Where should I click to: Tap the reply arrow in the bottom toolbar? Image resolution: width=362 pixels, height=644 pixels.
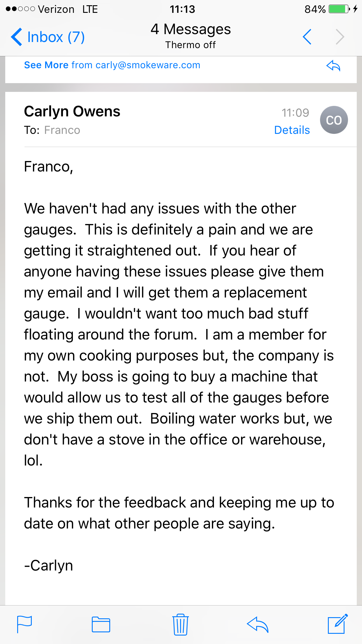[x=257, y=624]
